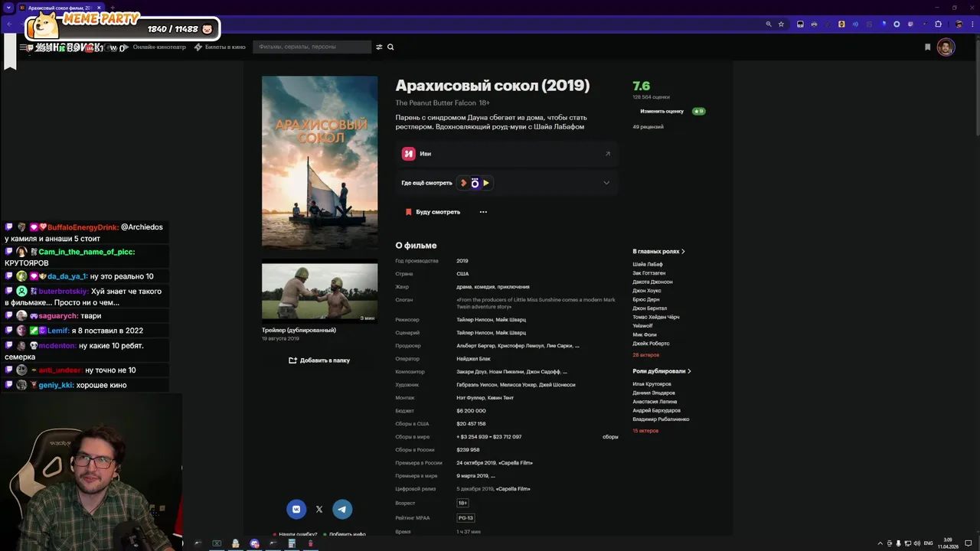Open the browser tab list dropdown arrow

(8, 8)
